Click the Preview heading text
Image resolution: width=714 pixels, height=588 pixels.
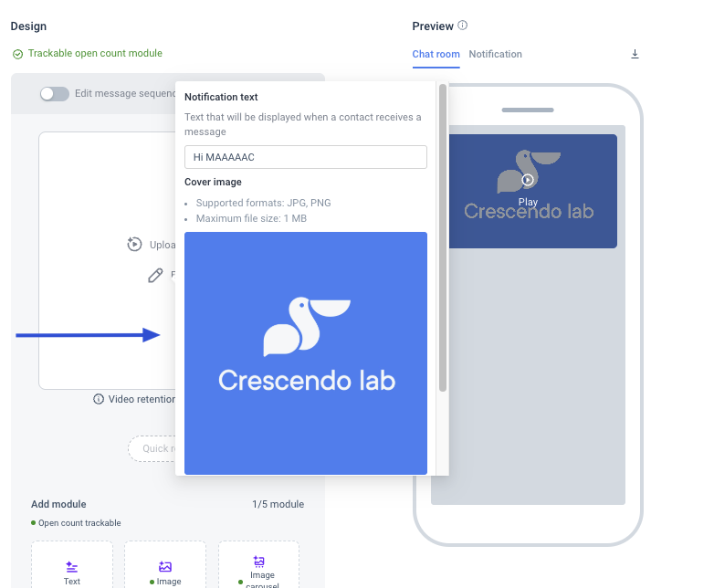pyautogui.click(x=433, y=26)
